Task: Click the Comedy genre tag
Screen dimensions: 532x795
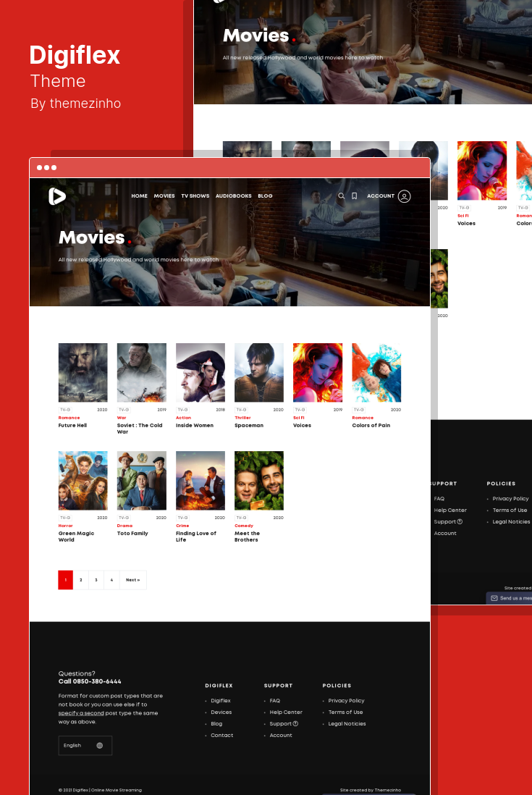Action: pyautogui.click(x=244, y=526)
